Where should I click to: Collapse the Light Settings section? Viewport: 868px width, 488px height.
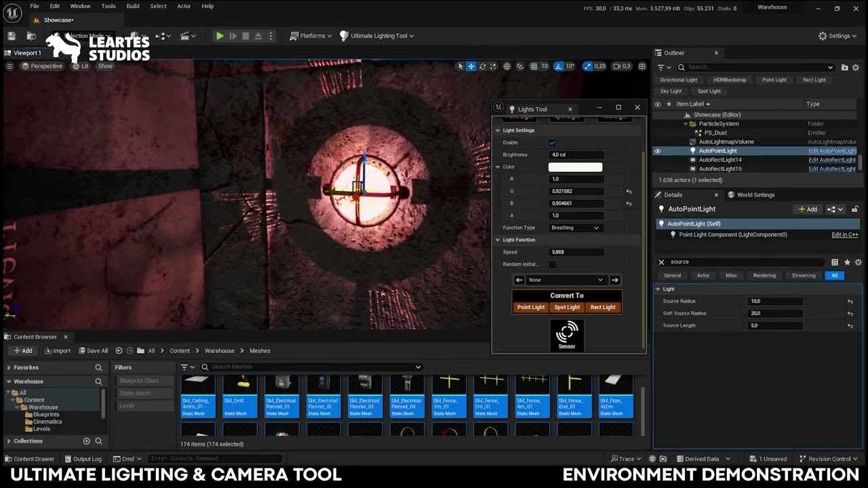(x=498, y=130)
